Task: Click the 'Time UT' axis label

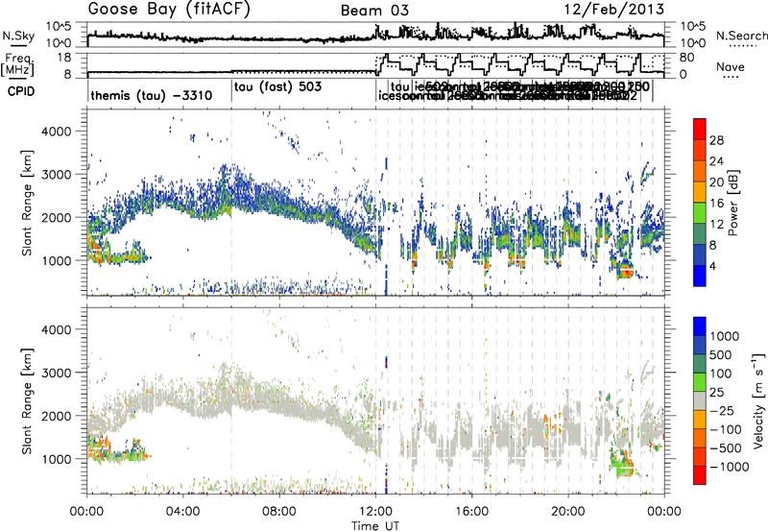Action: [375, 526]
